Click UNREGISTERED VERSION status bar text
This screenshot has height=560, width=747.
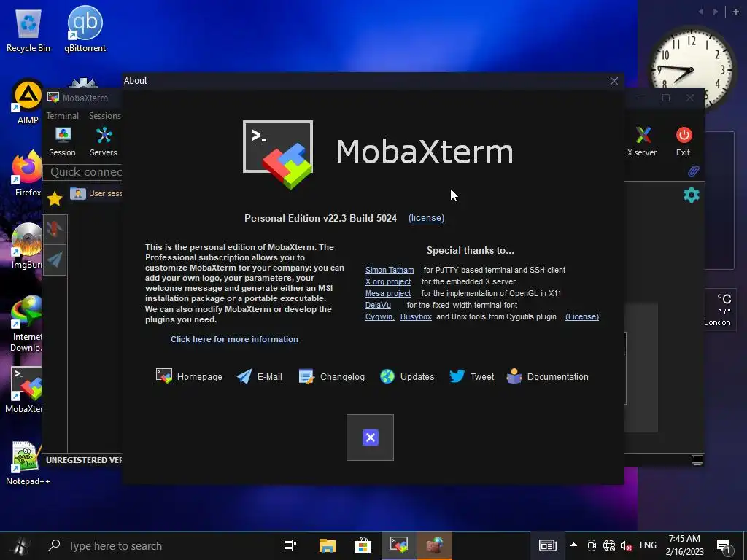coord(84,460)
